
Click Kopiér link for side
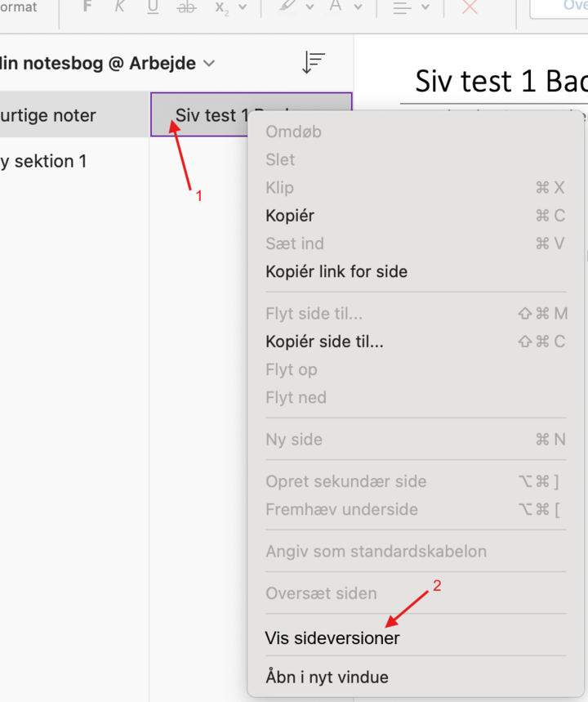pyautogui.click(x=336, y=271)
